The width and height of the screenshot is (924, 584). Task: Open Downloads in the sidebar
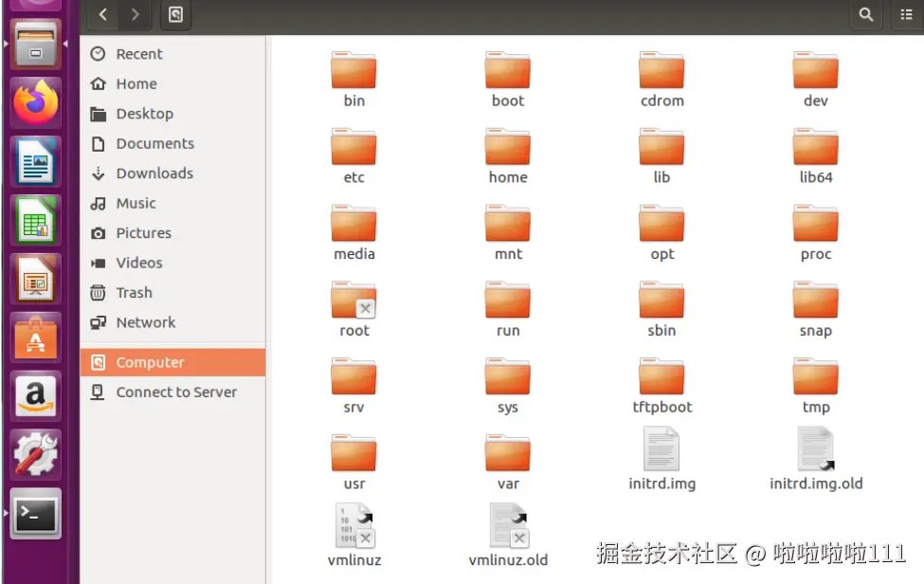click(172, 173)
